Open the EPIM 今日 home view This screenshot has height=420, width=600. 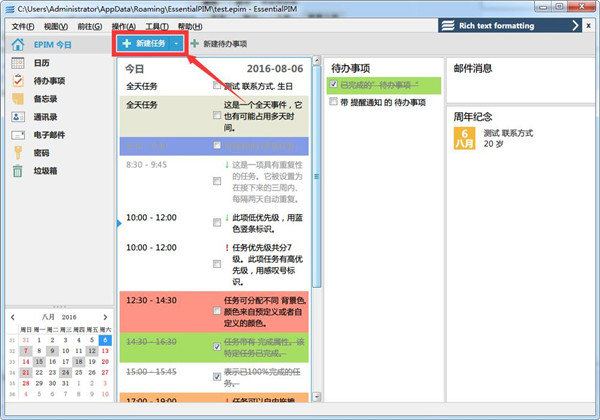click(44, 45)
